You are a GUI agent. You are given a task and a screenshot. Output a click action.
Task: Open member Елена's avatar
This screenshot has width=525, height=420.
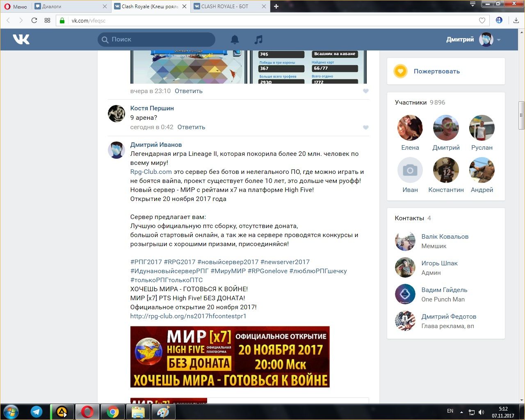pyautogui.click(x=410, y=128)
